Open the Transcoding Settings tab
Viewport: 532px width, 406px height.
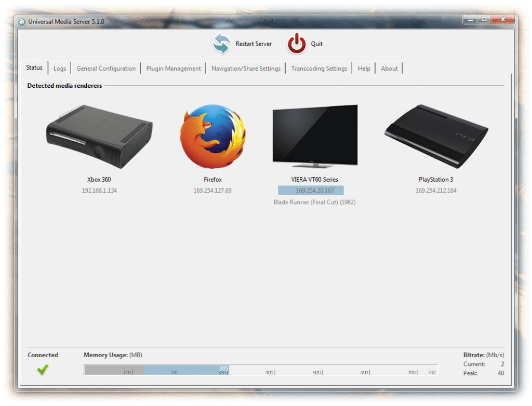(318, 68)
